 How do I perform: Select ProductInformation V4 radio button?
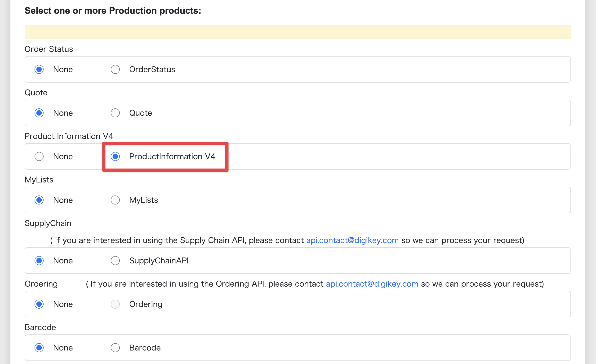point(115,156)
